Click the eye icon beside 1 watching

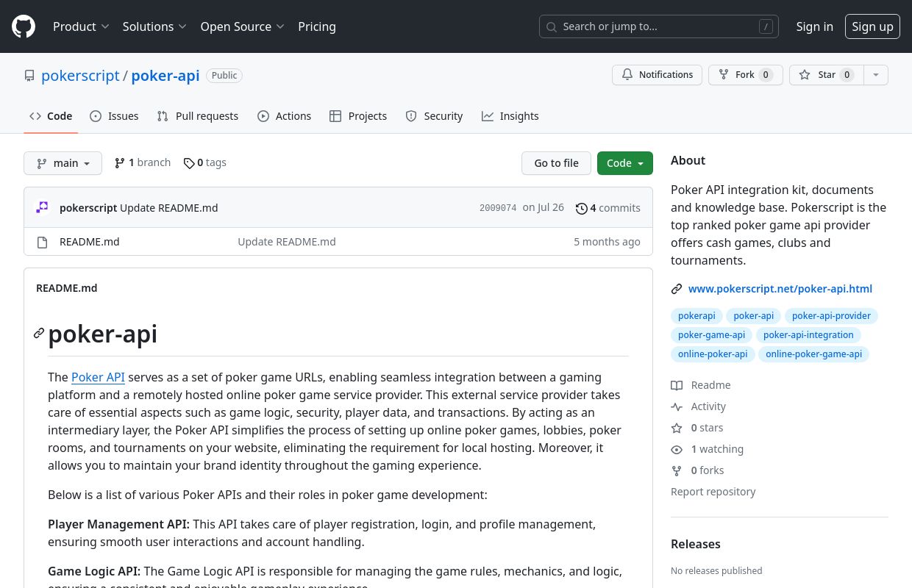click(x=677, y=449)
